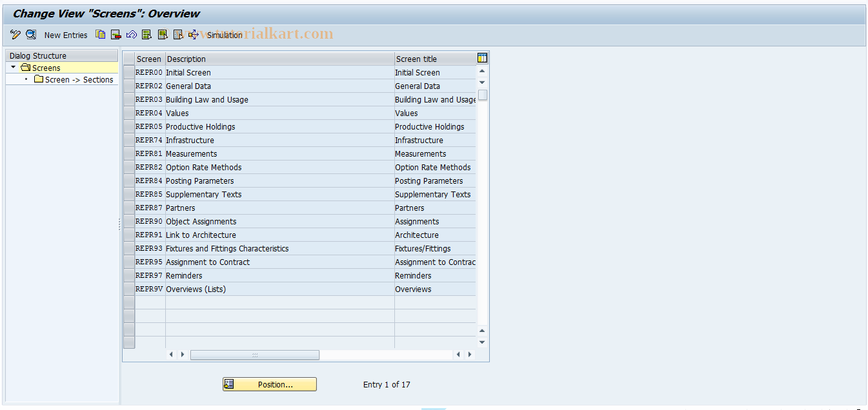Select row REPR81 Measurements with its selector
Screen dimensions: 868x410
coord(129,153)
